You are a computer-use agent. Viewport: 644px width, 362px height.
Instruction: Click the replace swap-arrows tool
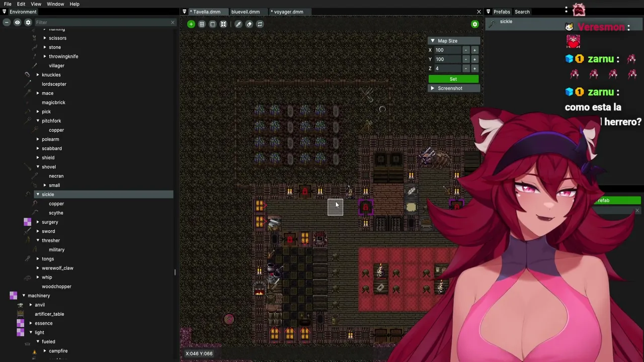(x=260, y=24)
